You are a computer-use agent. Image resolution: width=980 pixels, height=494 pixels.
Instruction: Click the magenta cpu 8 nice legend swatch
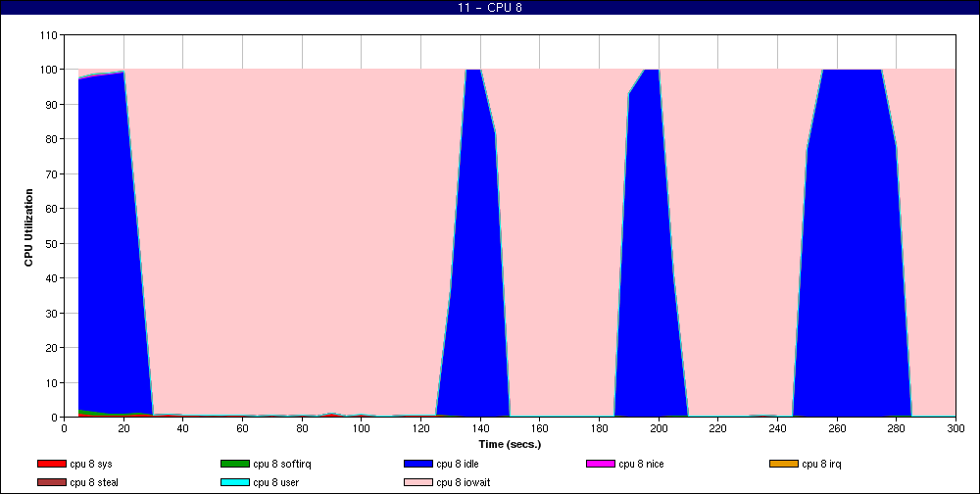[601, 464]
